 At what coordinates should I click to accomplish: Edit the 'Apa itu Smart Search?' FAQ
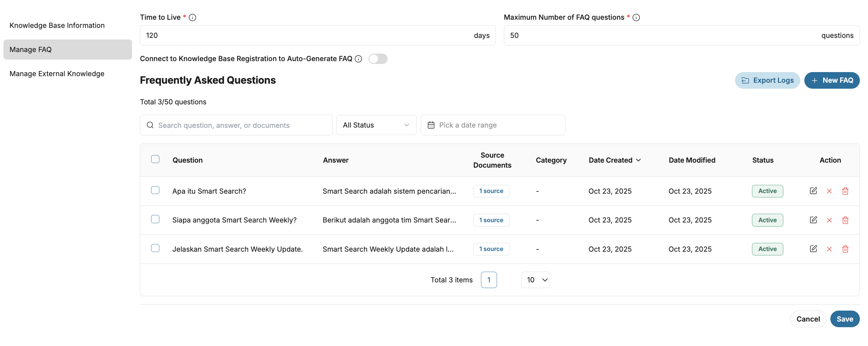(x=813, y=191)
